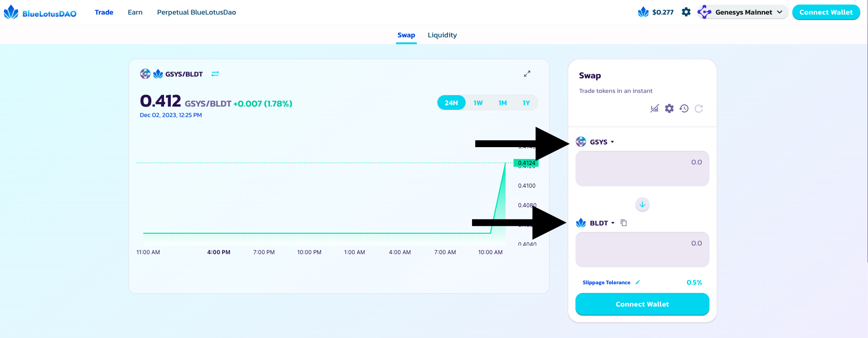The width and height of the screenshot is (868, 338).
Task: Click the Dec 02, 2023 timestamp
Action: [x=171, y=115]
